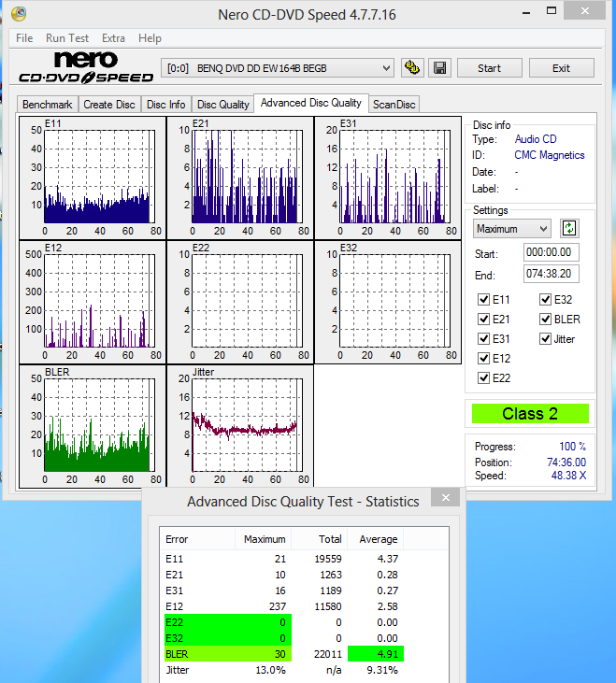Click the green refresh settings icon

[x=569, y=228]
